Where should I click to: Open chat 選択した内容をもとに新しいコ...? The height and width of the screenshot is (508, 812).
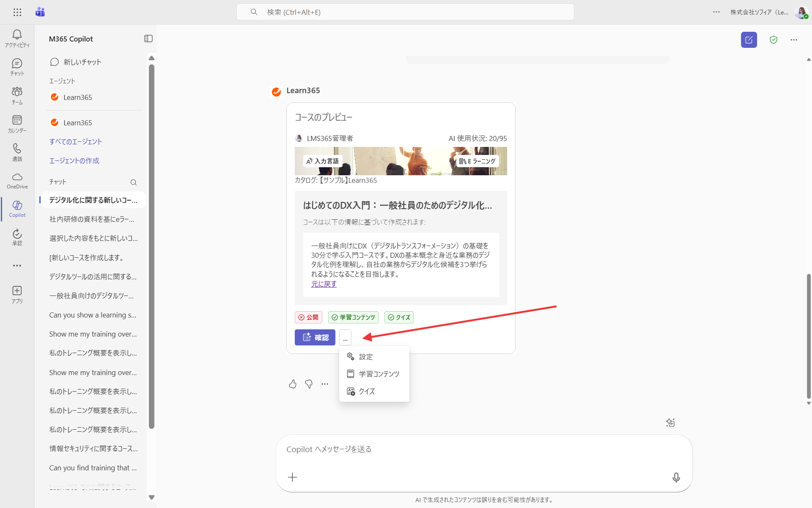(x=93, y=238)
